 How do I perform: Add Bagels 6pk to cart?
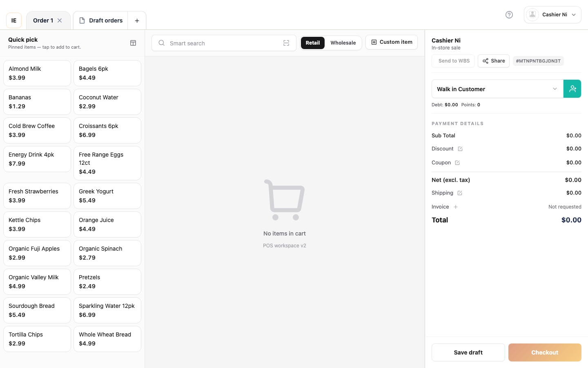click(x=107, y=73)
